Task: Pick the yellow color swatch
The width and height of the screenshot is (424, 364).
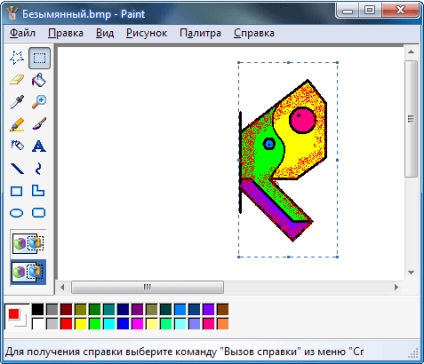Action: coord(81,324)
